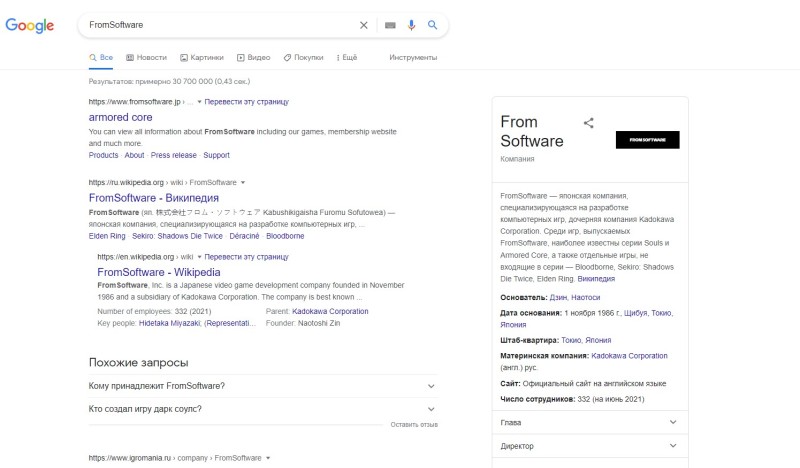Open the Press release sitelink
This screenshot has height=468, width=800.
173,155
